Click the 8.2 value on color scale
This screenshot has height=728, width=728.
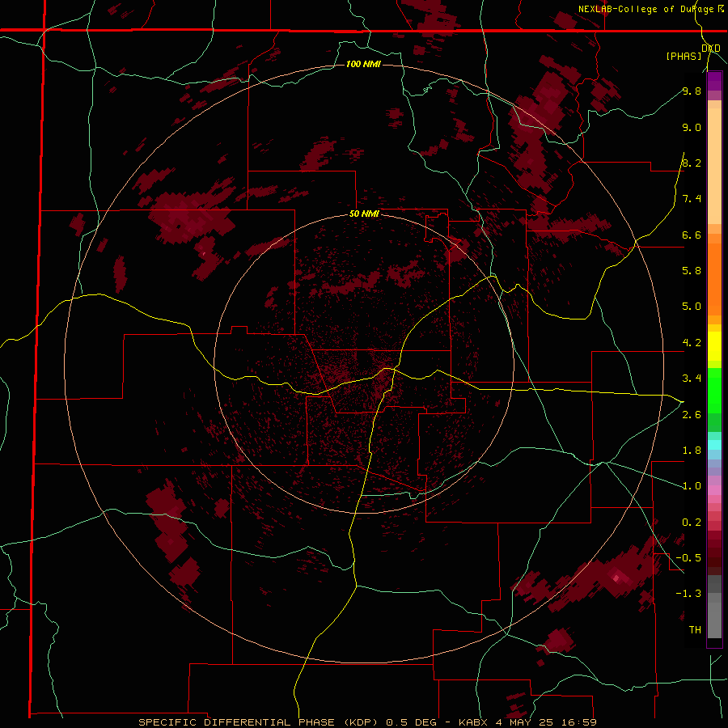692,163
